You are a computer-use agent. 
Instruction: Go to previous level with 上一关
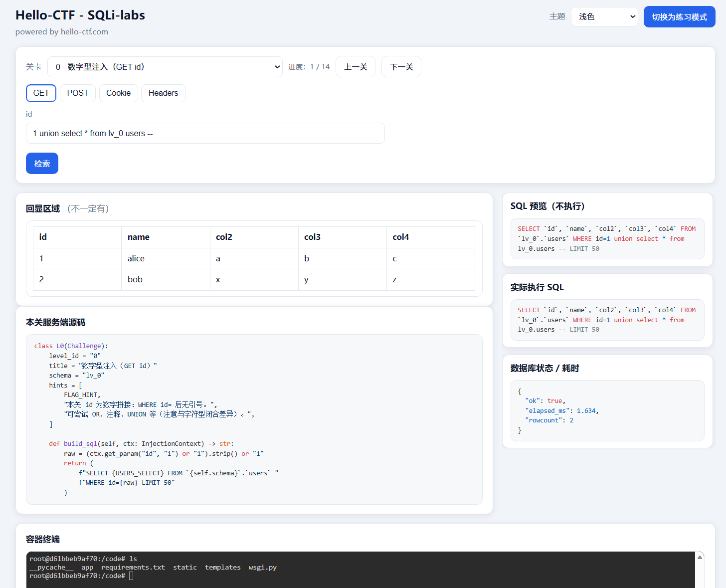coord(356,67)
